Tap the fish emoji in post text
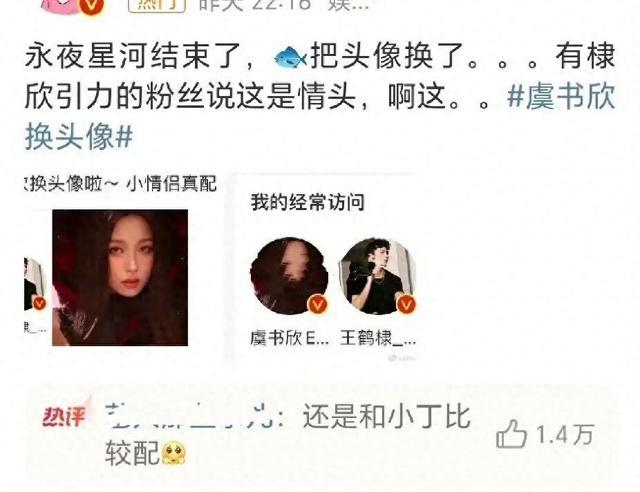This screenshot has height=492, width=640. pyautogui.click(x=290, y=56)
